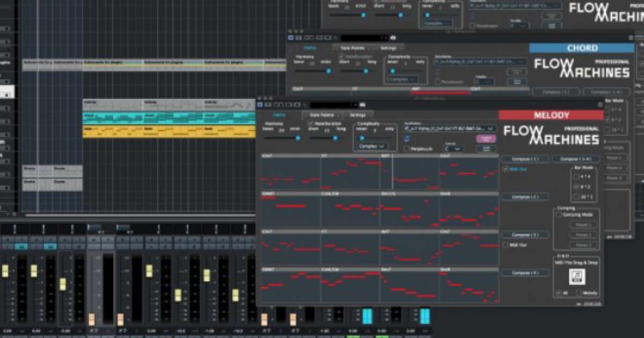The height and width of the screenshot is (338, 644).
Task: Open the Complex dropdown under Complexity
Action: click(372, 146)
